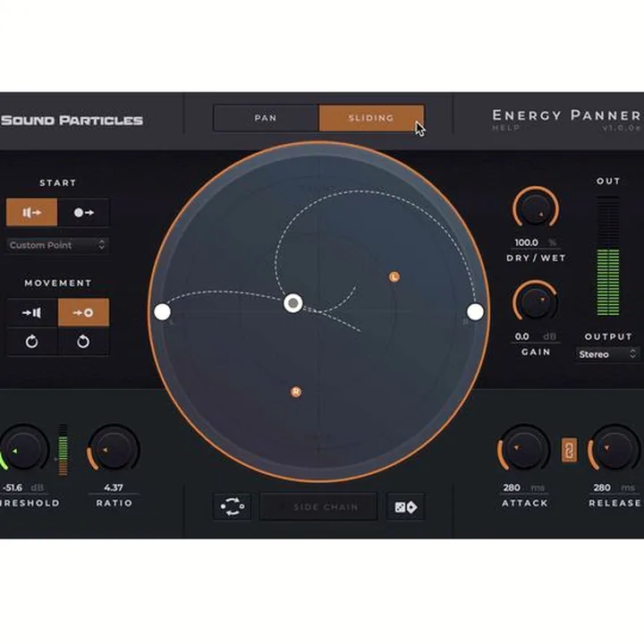Select start-from-point icon under START
This screenshot has width=644, height=644.
point(83,212)
